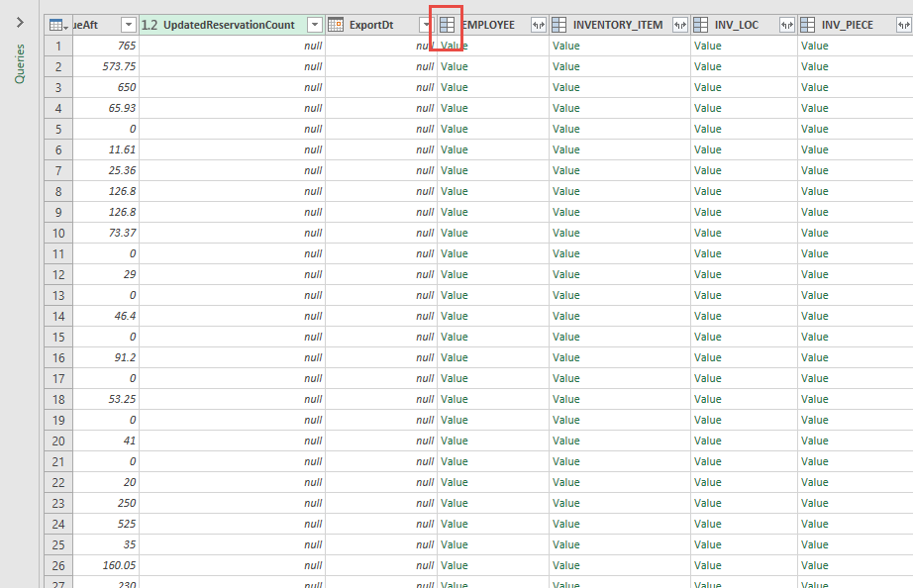Expand the EMPLOYEE column using expand icon
Viewport: 913px width, 588px height.
(x=538, y=25)
